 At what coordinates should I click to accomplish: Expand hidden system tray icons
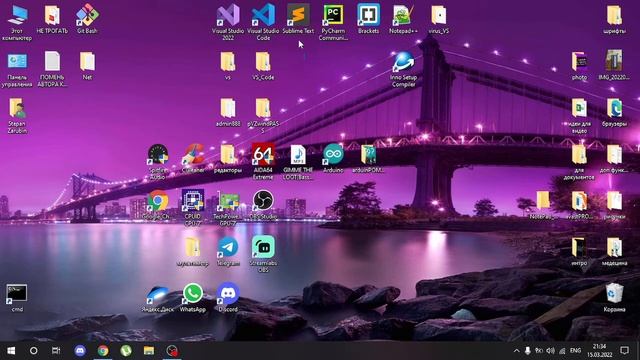tap(516, 351)
